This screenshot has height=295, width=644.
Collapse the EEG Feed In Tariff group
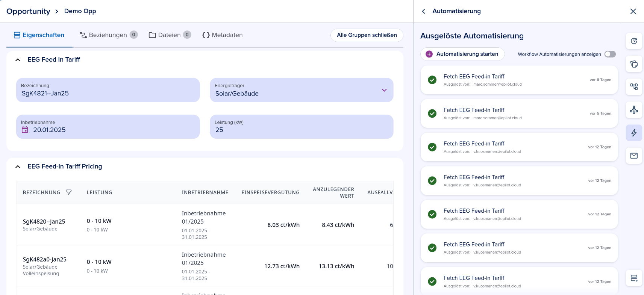coord(18,60)
